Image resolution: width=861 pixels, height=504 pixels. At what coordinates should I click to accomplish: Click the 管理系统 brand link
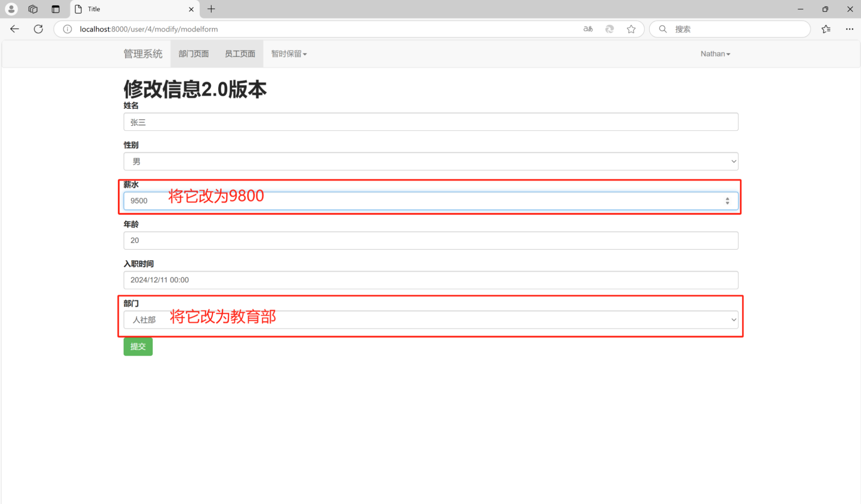[143, 54]
